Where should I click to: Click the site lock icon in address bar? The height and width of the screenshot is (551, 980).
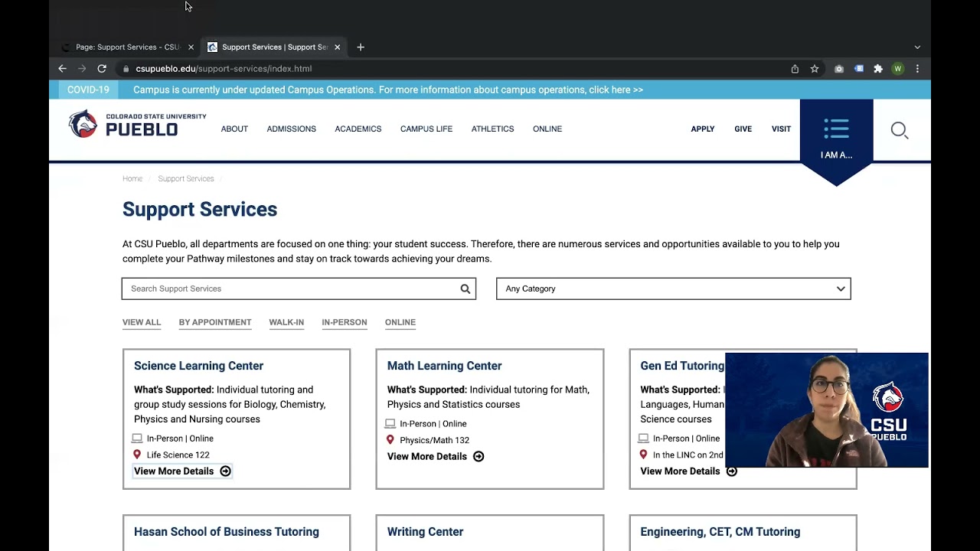pyautogui.click(x=126, y=68)
